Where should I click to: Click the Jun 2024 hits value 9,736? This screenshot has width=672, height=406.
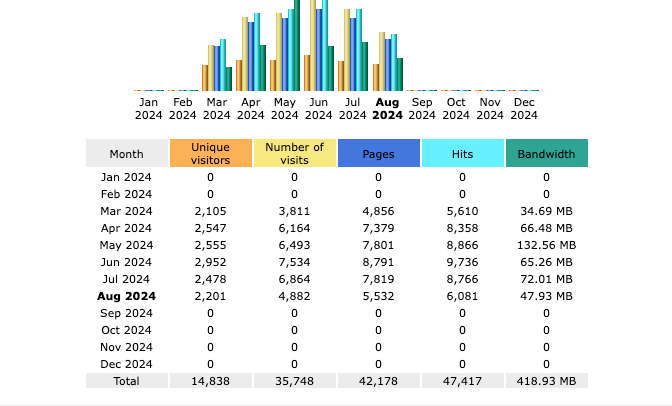click(x=462, y=262)
